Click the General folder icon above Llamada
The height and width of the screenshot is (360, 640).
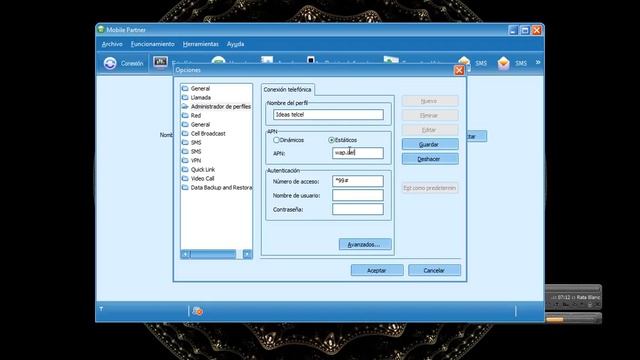[185, 88]
